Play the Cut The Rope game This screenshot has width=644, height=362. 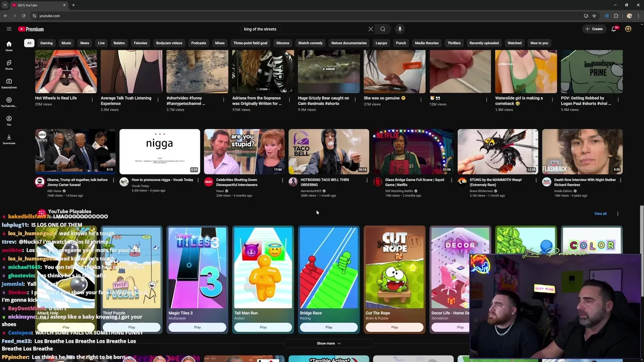394,327
